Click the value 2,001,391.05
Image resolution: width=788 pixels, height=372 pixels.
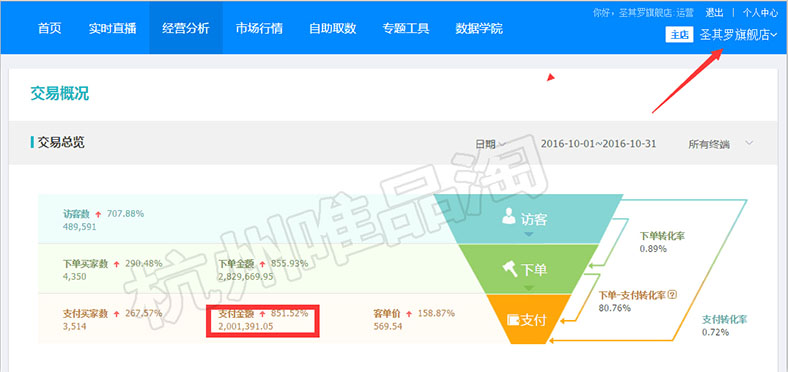tap(246, 327)
